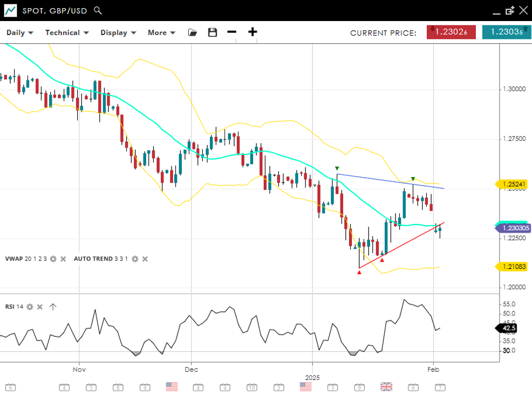This screenshot has width=532, height=394.
Task: Open Auto Trend settings gear
Action: [135, 259]
